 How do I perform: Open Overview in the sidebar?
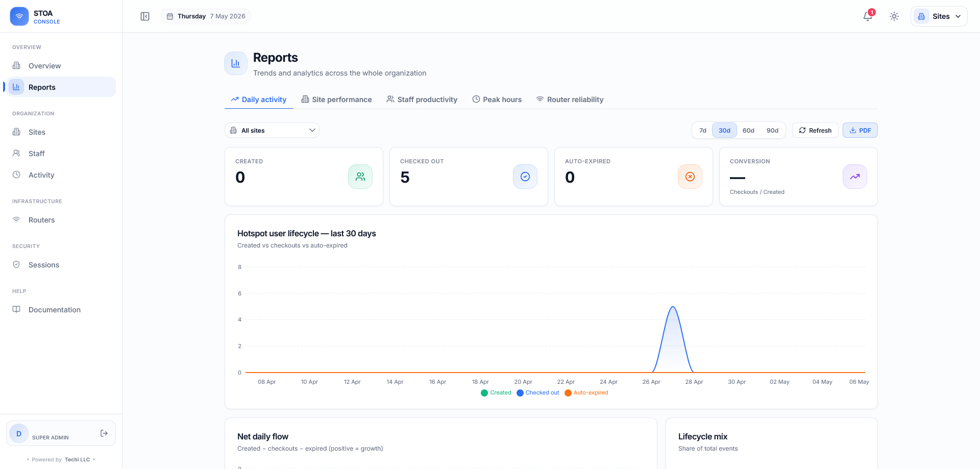click(61, 66)
